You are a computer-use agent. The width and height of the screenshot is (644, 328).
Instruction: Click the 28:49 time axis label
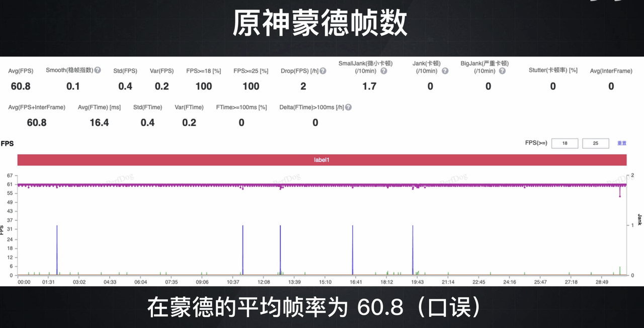coord(602,282)
